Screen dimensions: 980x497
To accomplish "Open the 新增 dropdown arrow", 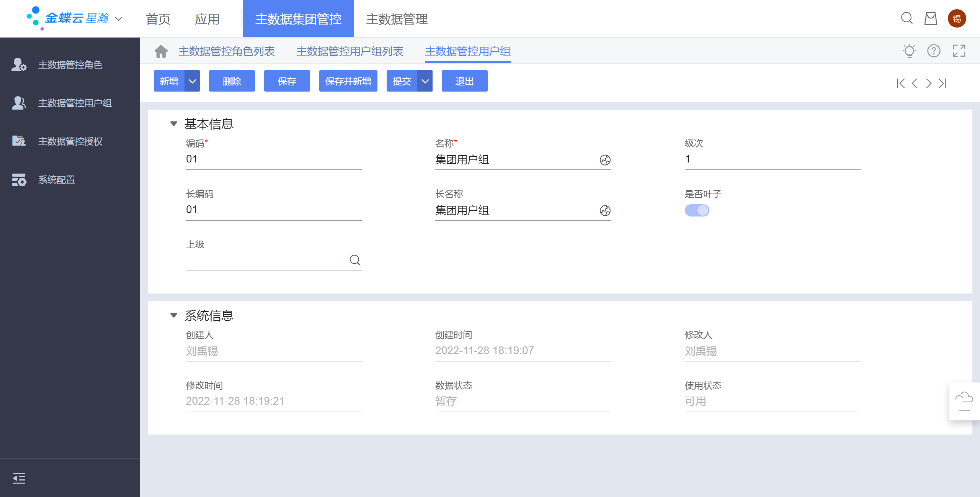I will tap(192, 81).
